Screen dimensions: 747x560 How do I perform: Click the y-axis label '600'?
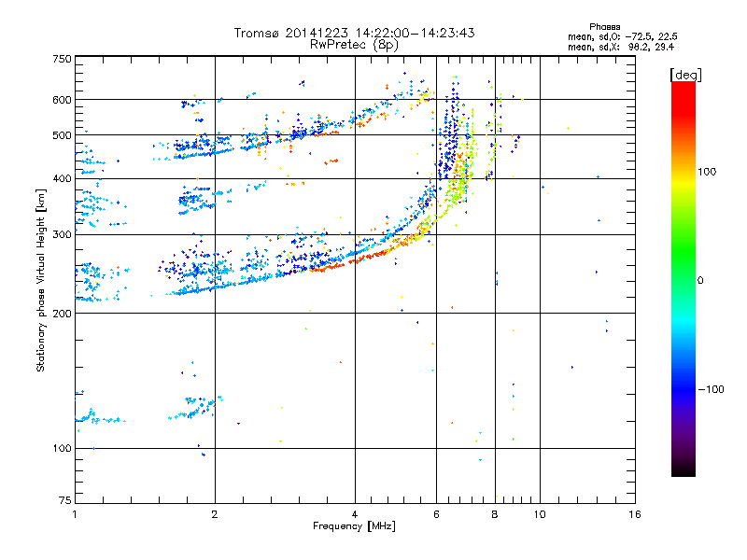pos(62,100)
